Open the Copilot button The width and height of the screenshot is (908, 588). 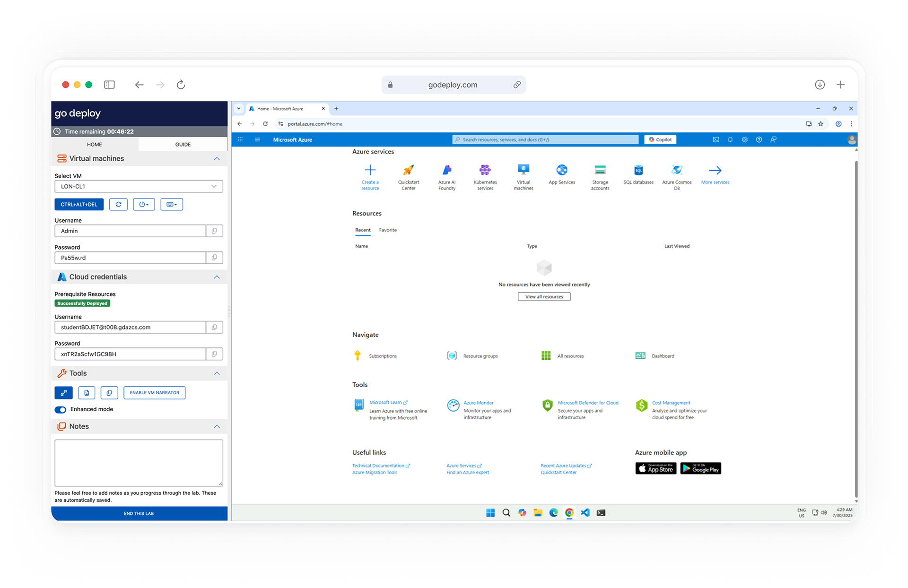coord(660,139)
